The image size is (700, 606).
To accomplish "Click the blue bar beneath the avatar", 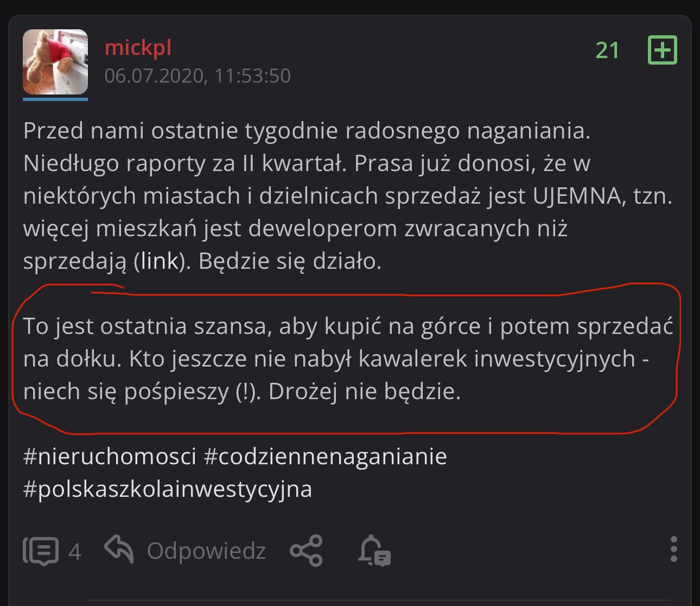I will pos(55,99).
